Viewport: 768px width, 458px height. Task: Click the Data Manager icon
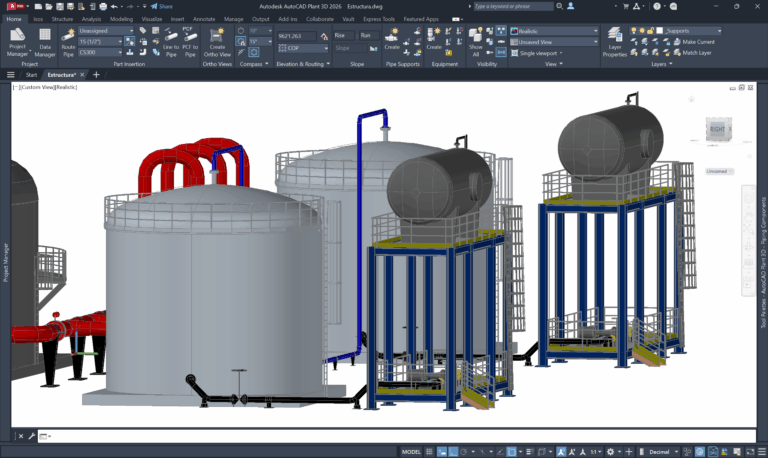point(46,40)
